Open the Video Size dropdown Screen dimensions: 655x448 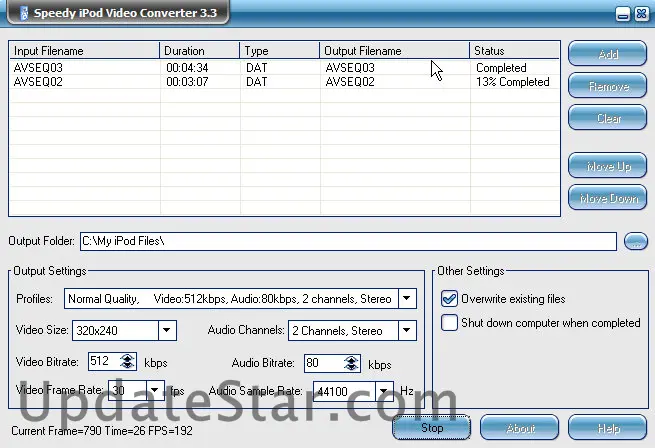167,330
